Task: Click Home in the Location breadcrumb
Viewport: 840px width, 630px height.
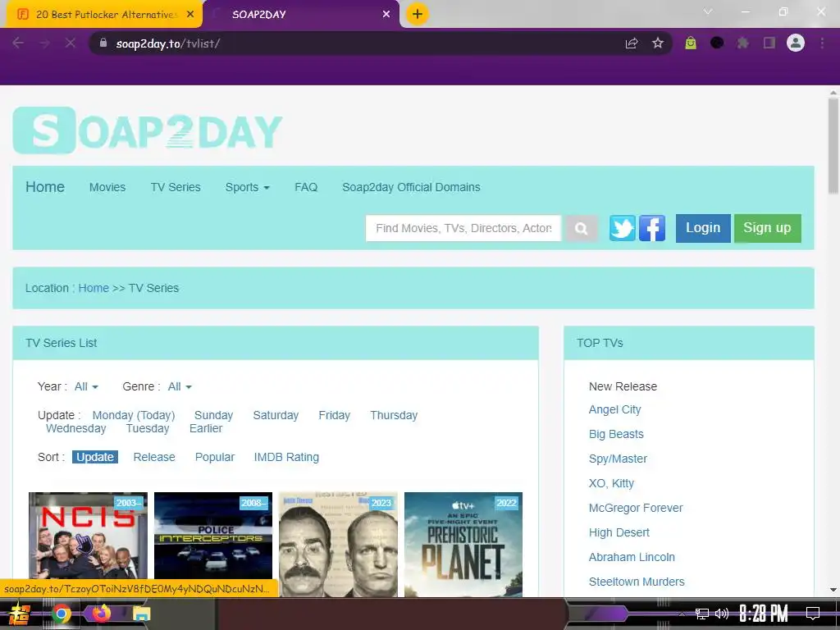Action: tap(94, 288)
